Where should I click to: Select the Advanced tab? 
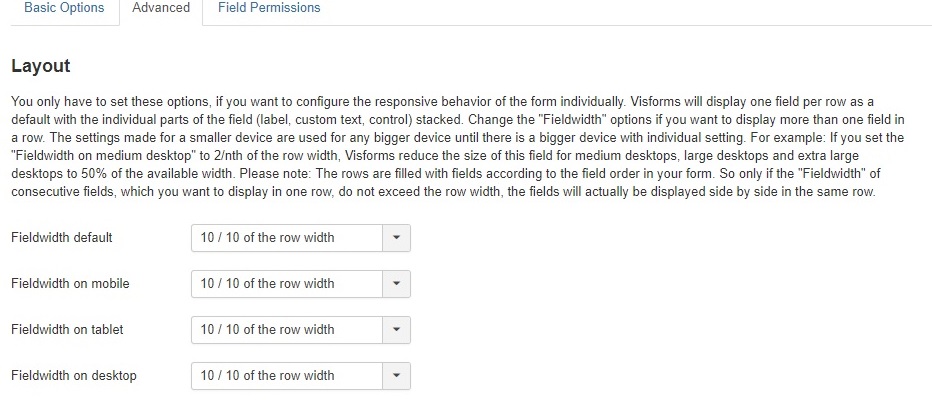(x=161, y=8)
